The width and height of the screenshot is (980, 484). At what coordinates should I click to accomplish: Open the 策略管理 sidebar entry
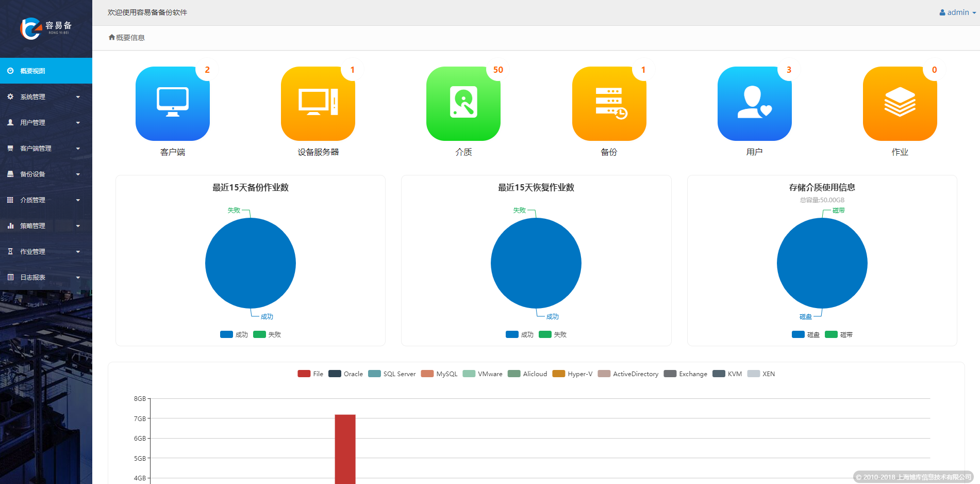[46, 225]
